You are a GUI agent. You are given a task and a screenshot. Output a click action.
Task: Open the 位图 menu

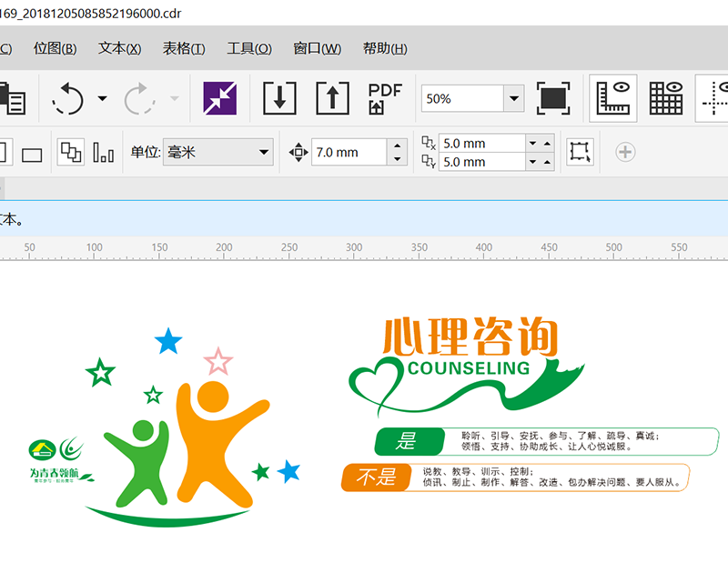56,48
